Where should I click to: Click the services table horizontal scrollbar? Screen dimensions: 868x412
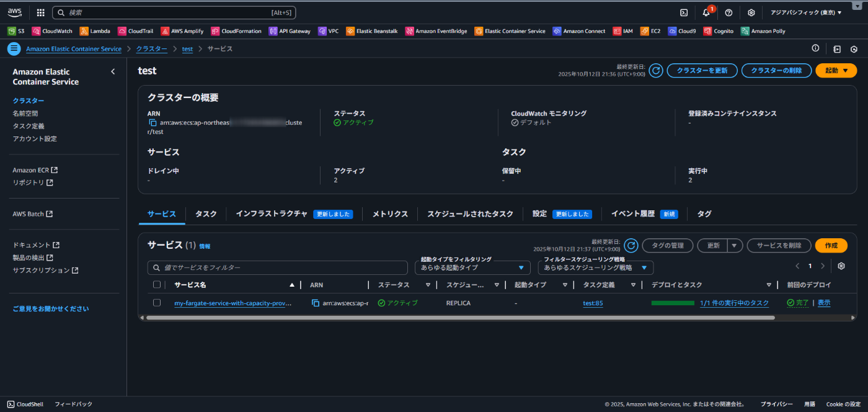tap(460, 317)
